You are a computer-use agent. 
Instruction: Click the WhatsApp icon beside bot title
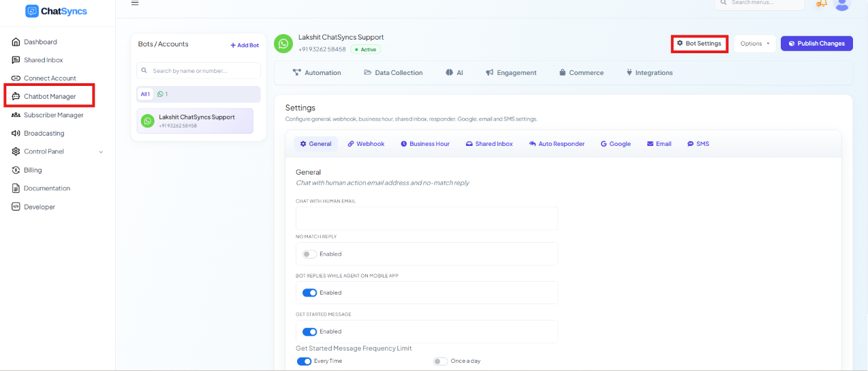click(x=283, y=44)
